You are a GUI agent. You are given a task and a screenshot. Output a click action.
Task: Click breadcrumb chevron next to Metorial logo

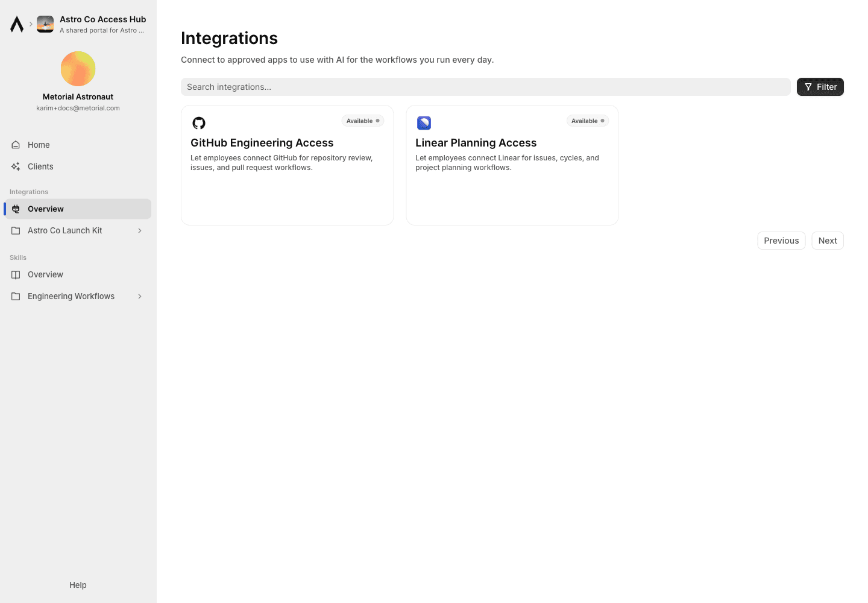[31, 24]
